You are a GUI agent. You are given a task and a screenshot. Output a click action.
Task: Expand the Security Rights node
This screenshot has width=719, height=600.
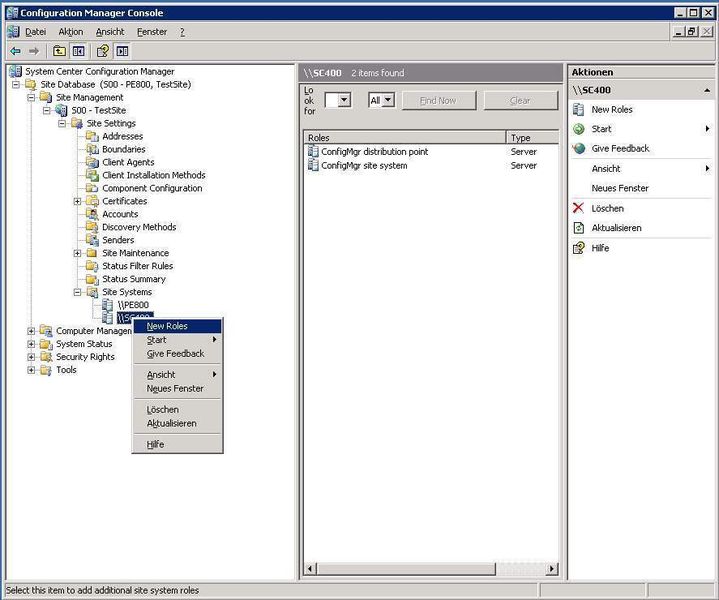31,356
